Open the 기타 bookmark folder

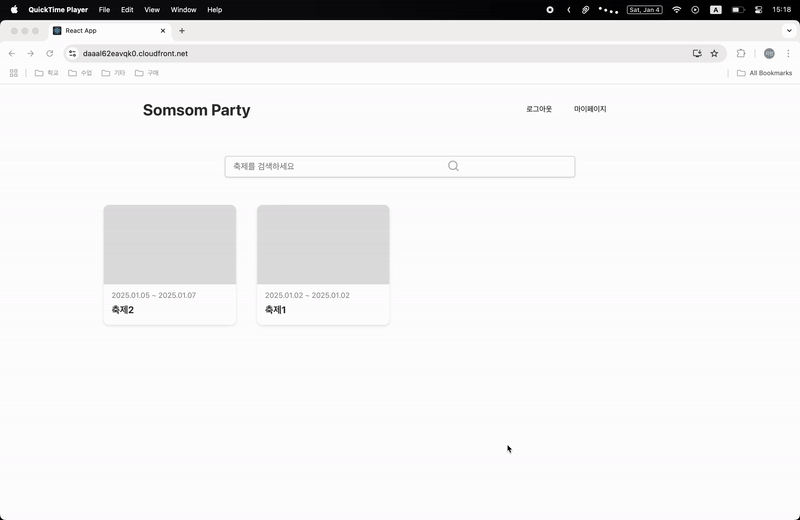coord(113,73)
